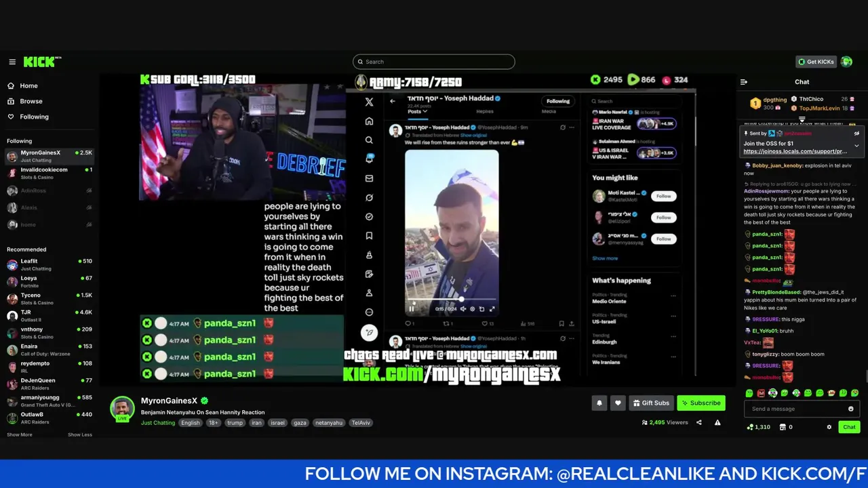
Task: Click the Gift Subs button
Action: click(651, 403)
